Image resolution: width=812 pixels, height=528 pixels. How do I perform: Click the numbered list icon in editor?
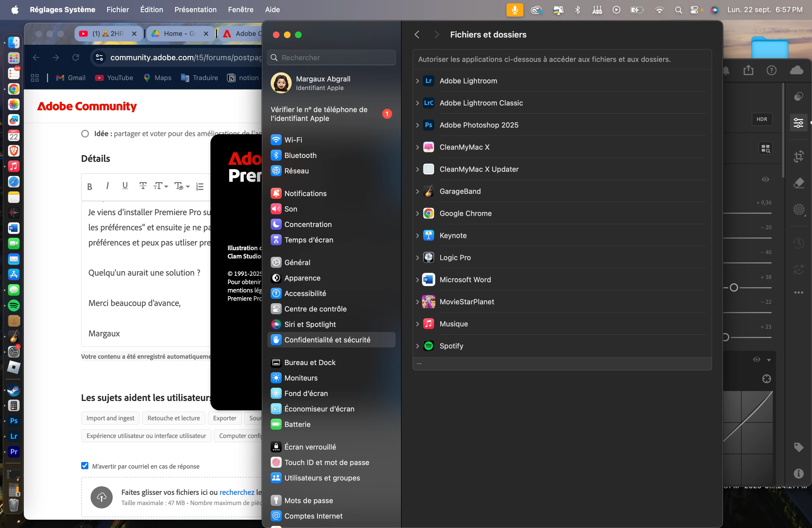[200, 187]
